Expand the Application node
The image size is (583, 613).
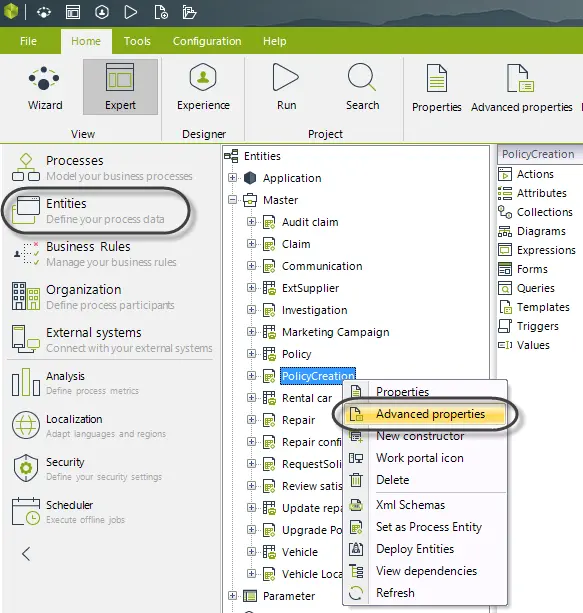click(x=232, y=177)
